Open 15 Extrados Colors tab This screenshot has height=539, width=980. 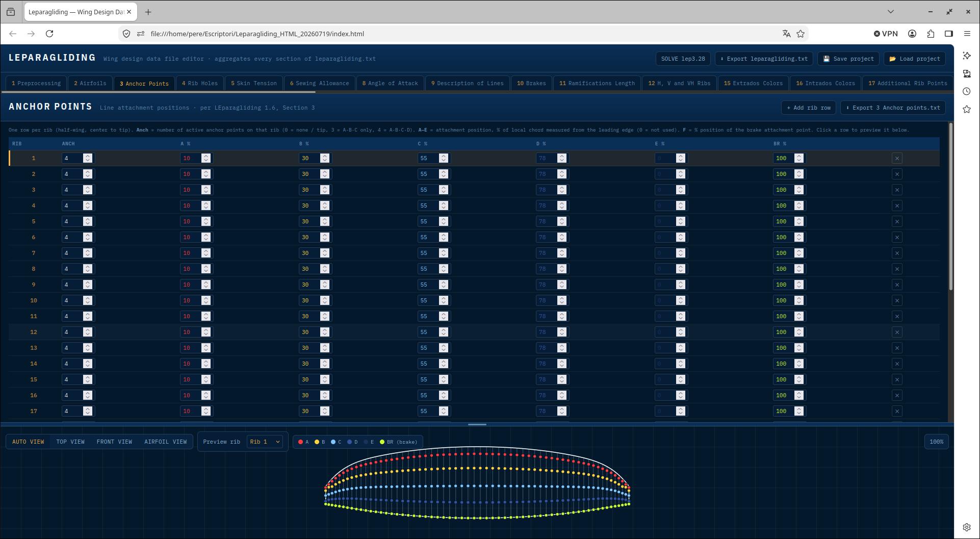[753, 83]
